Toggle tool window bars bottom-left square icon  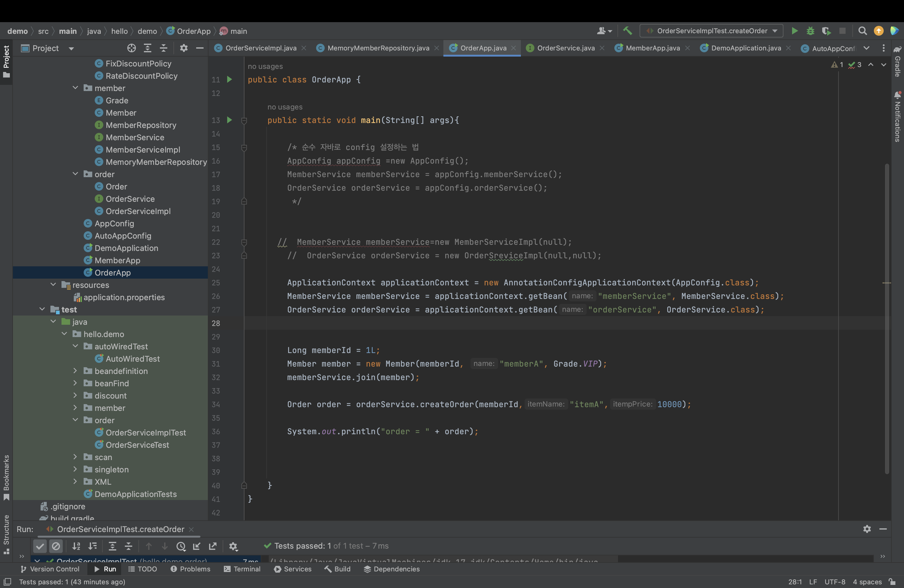click(x=7, y=582)
